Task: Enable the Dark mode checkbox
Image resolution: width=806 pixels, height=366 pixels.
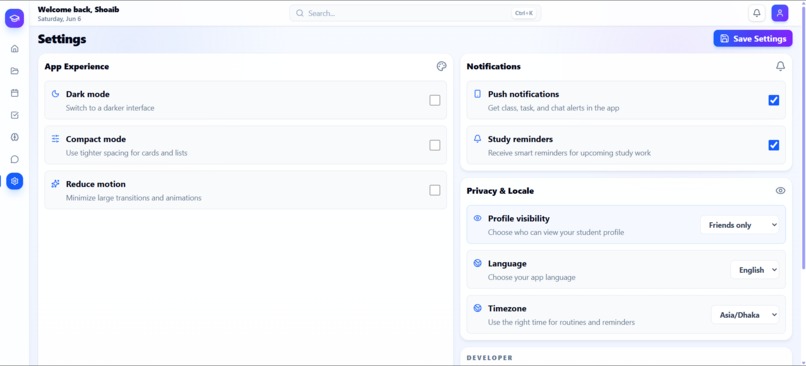Action: click(435, 100)
